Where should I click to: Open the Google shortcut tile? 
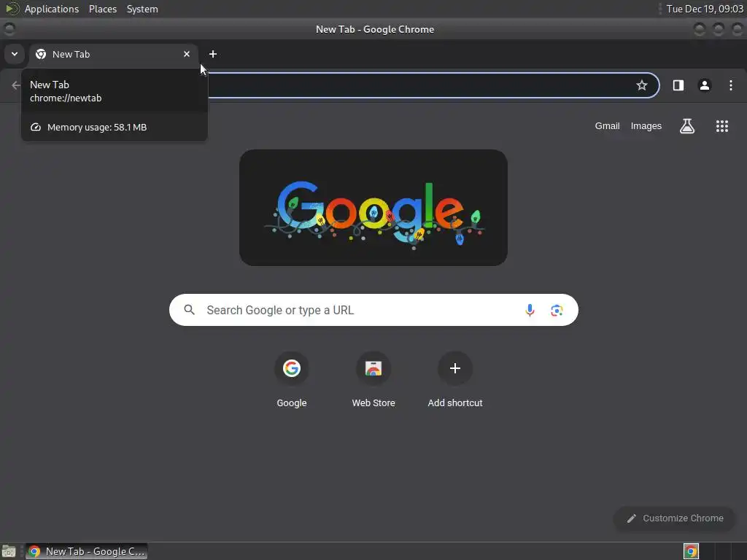coord(292,381)
